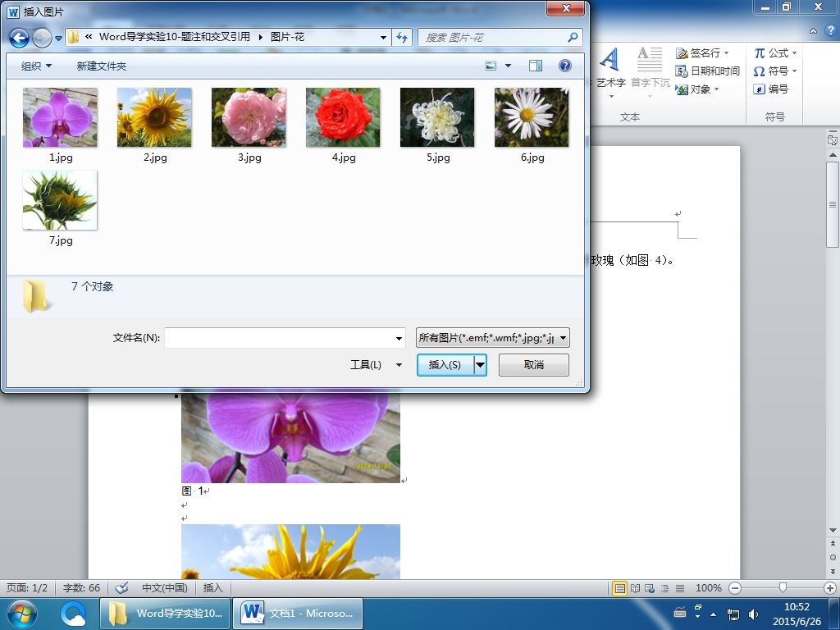840x630 pixels.
Task: Click 新建文件夹 button
Action: pyautogui.click(x=101, y=66)
